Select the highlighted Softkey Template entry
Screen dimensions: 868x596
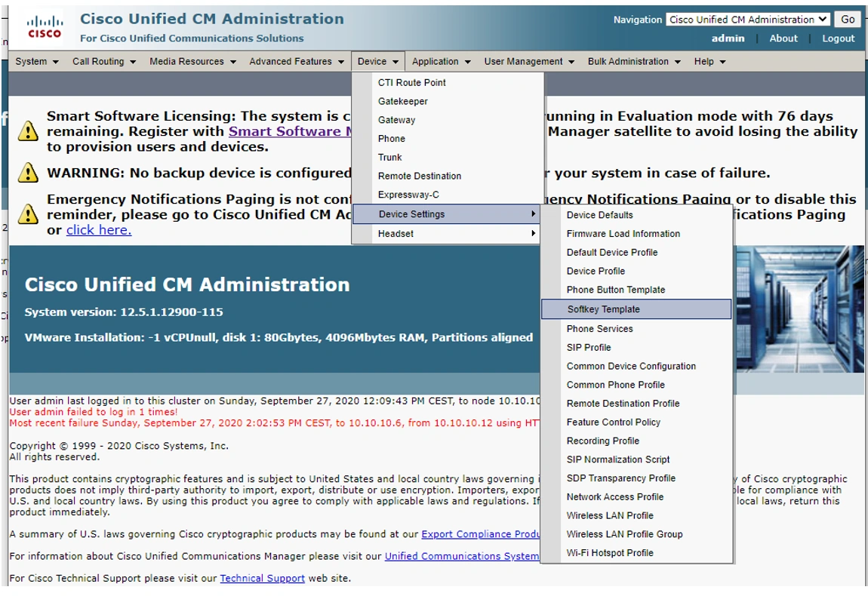coord(636,309)
